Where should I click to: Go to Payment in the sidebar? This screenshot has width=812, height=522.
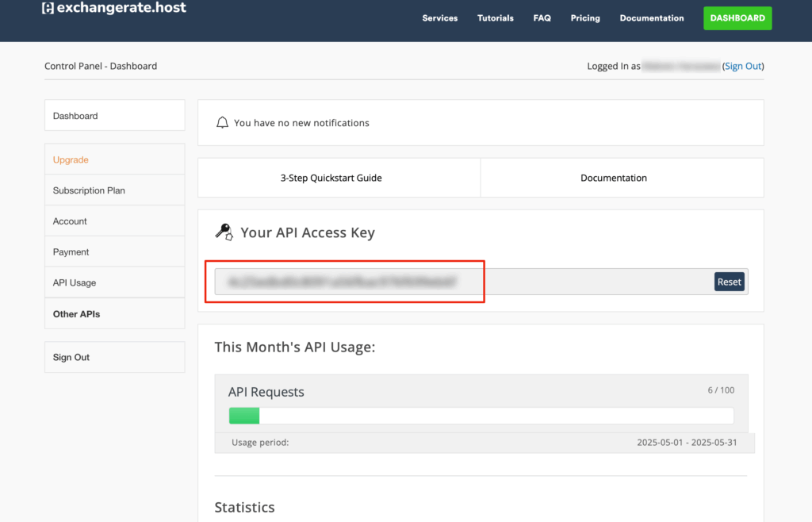[71, 252]
